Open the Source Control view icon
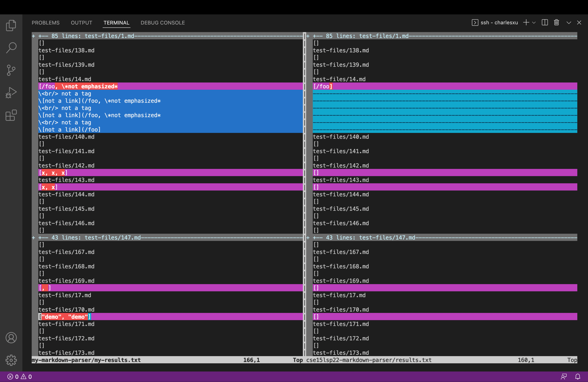The height and width of the screenshot is (382, 588). [11, 70]
